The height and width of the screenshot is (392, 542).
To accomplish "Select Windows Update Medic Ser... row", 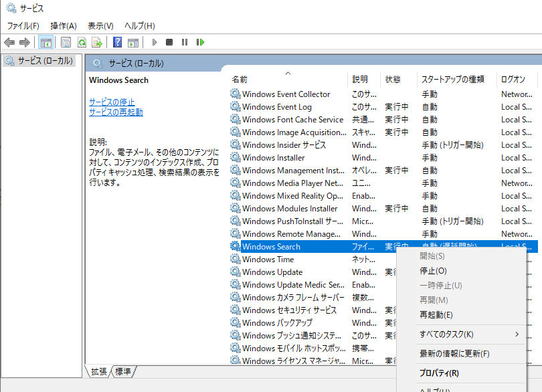I will point(313,284).
